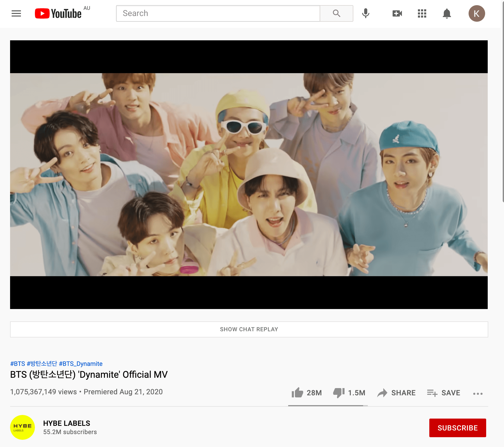This screenshot has width=504, height=447.
Task: Open the hamburger guide menu
Action: 16,13
